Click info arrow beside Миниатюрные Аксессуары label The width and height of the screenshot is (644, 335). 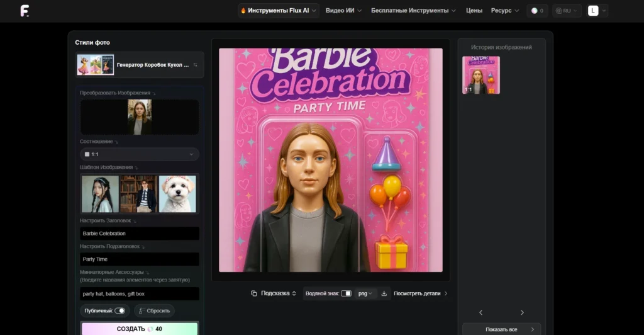click(x=147, y=273)
